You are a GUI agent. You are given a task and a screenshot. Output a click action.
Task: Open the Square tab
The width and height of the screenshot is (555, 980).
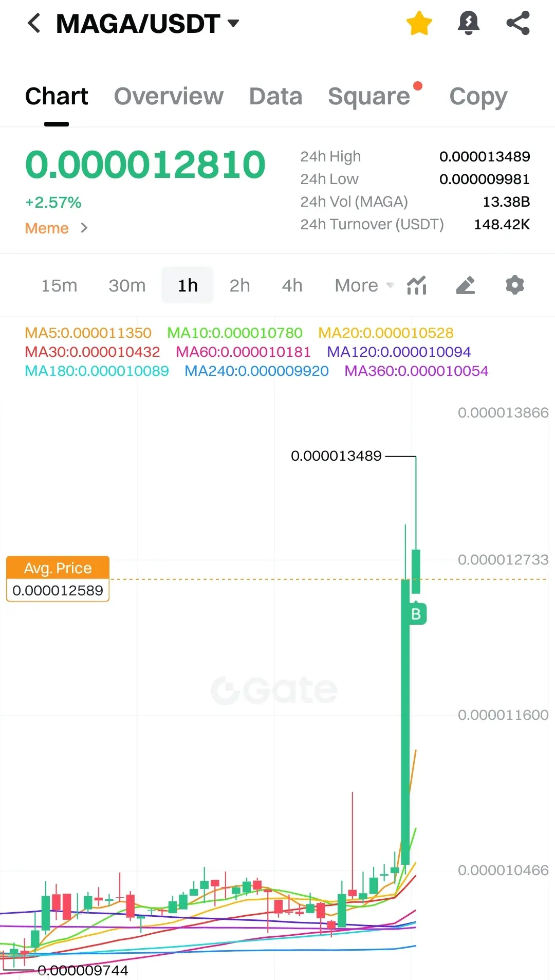369,96
